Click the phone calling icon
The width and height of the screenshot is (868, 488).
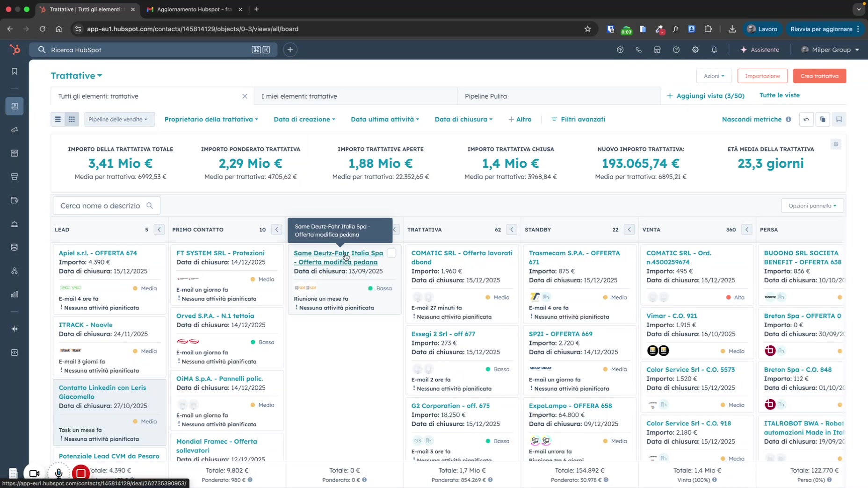(638, 50)
